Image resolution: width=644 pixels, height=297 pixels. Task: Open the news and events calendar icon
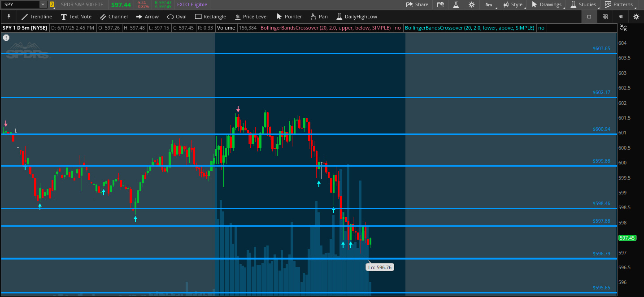440,4
